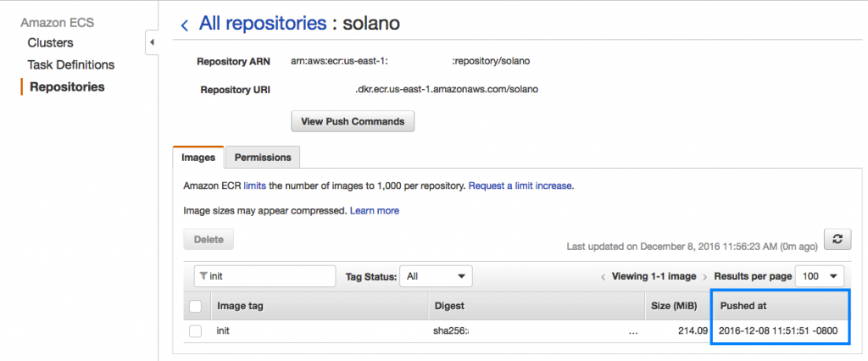Check the box for init image
Viewport: 868px width, 361px height.
[x=196, y=331]
